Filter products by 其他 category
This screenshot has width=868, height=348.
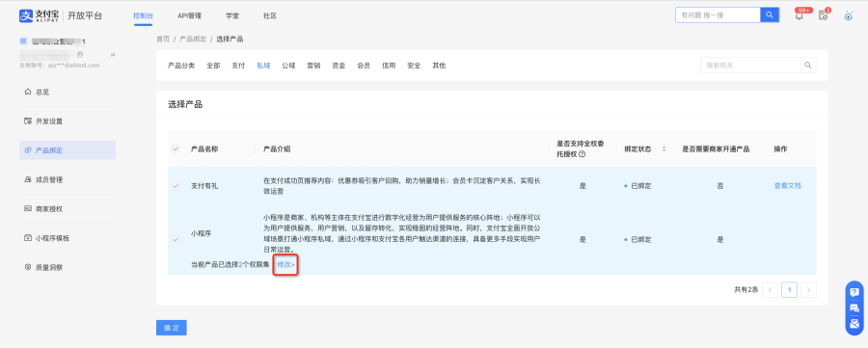(x=439, y=66)
